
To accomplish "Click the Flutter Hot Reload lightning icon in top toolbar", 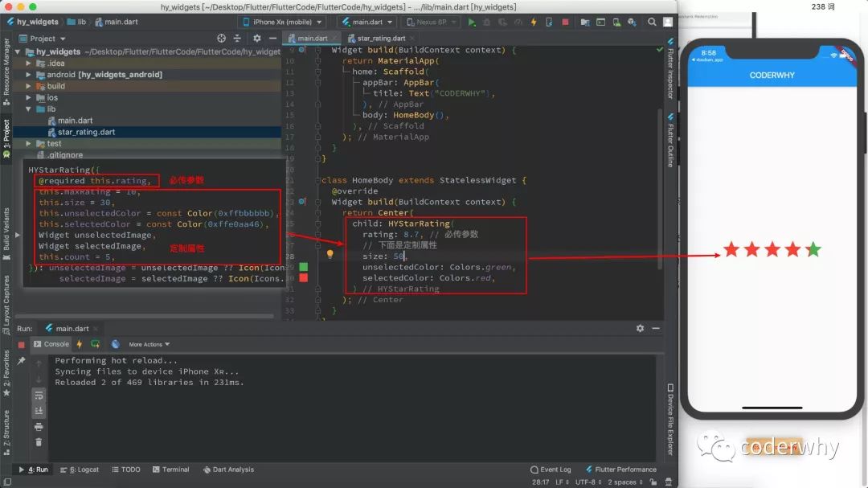I will (534, 23).
